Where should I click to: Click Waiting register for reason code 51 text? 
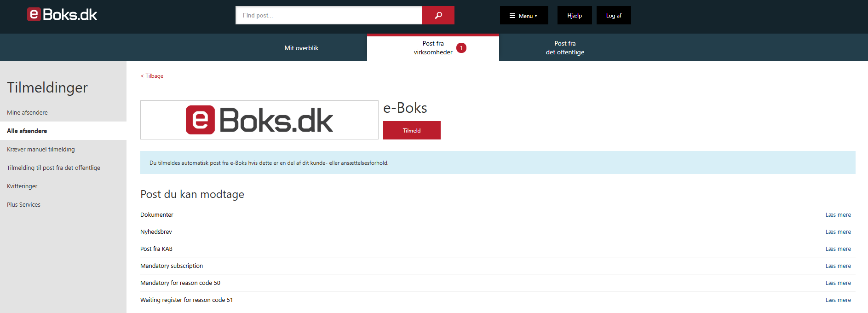[187, 300]
